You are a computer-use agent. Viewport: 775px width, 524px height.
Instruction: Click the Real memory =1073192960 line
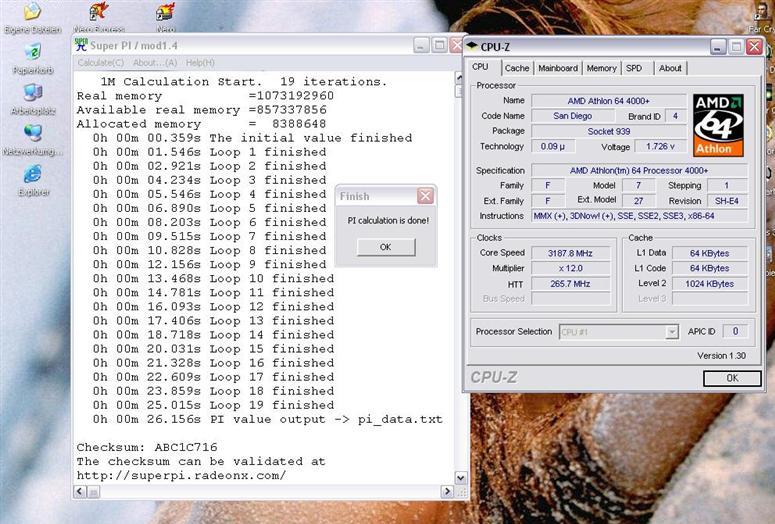click(205, 96)
